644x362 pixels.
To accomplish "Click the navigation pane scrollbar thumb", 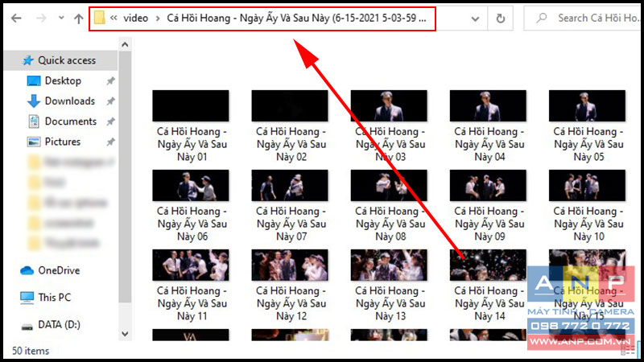I will (x=125, y=176).
